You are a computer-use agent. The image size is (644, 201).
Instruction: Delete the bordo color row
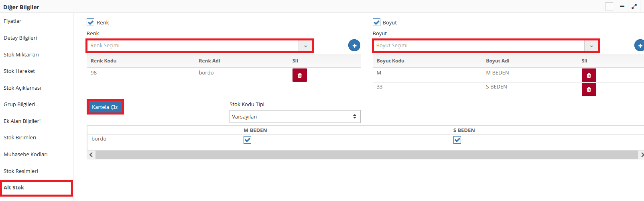coord(299,75)
